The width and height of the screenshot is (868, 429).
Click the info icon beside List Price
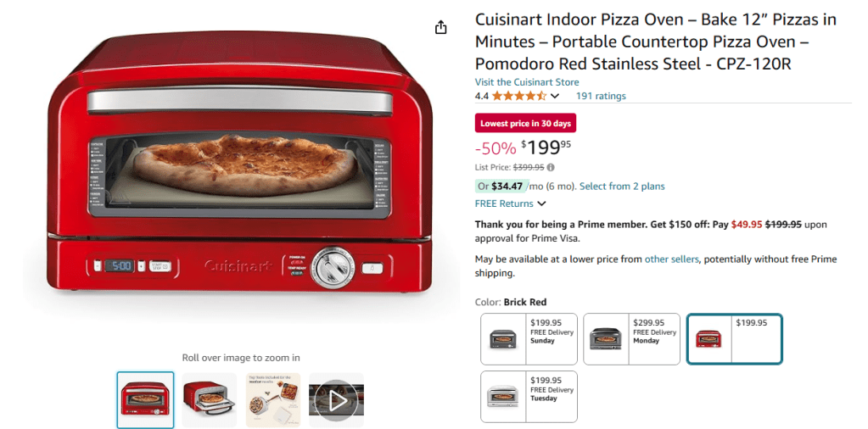click(551, 168)
